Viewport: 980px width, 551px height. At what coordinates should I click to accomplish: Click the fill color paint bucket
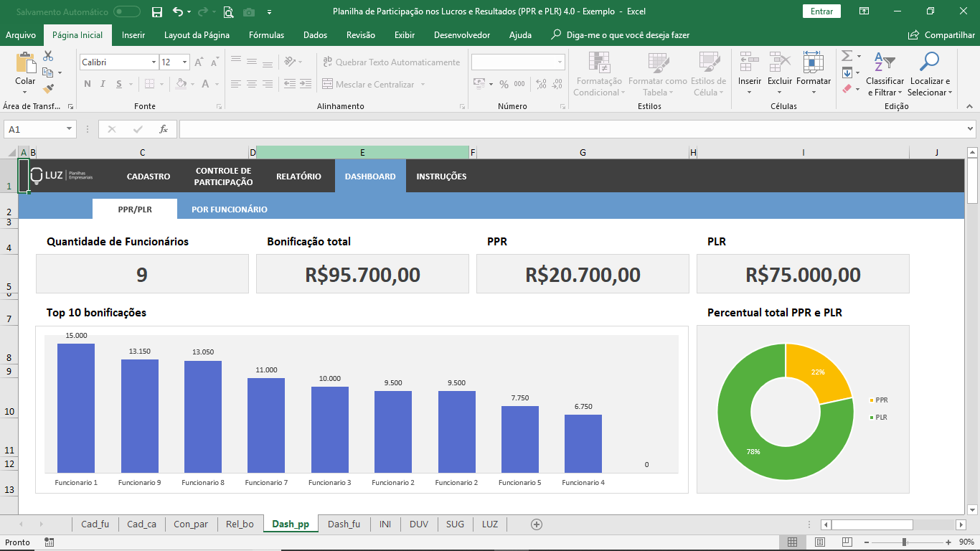182,84
